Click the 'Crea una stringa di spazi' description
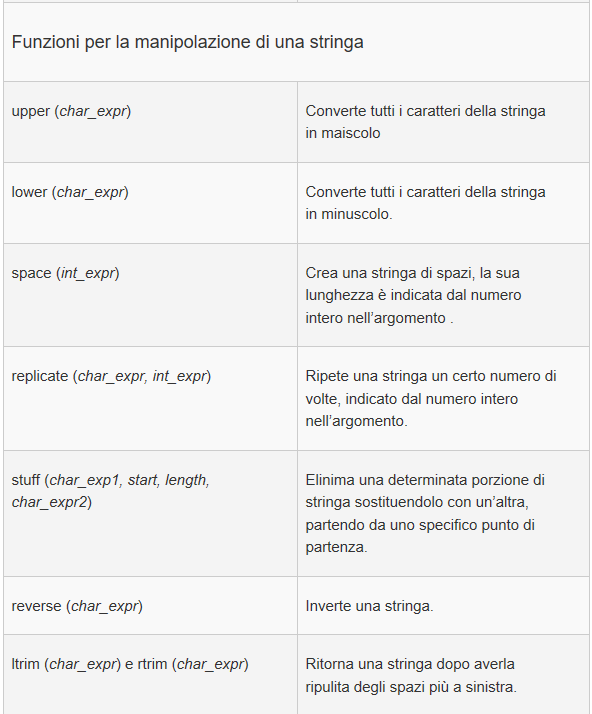 [413, 295]
